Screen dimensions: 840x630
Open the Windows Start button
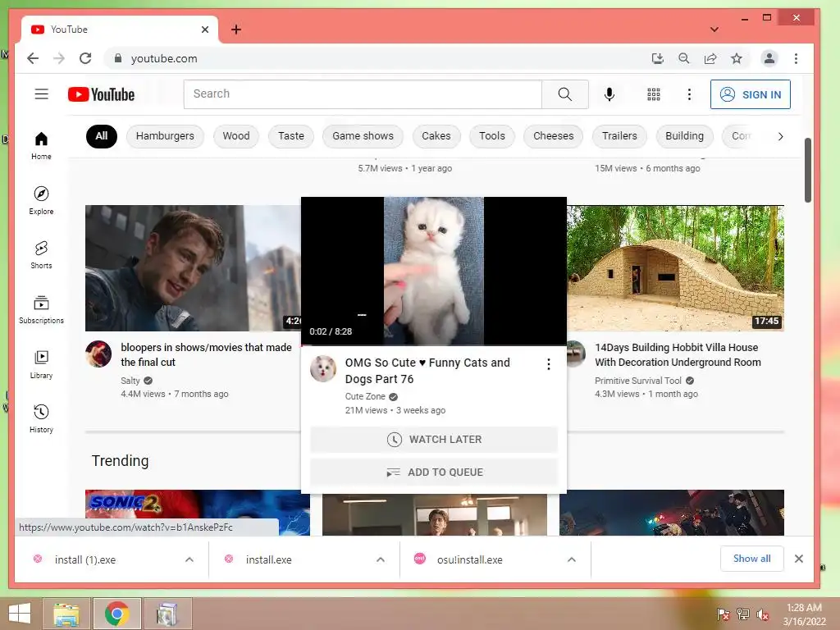coord(20,614)
